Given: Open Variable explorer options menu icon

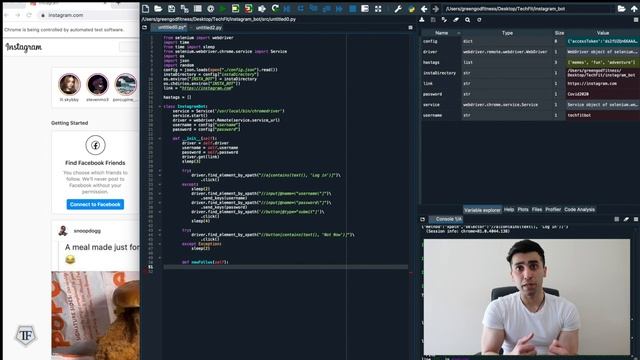Looking at the screenshot, I should pos(636,20).
